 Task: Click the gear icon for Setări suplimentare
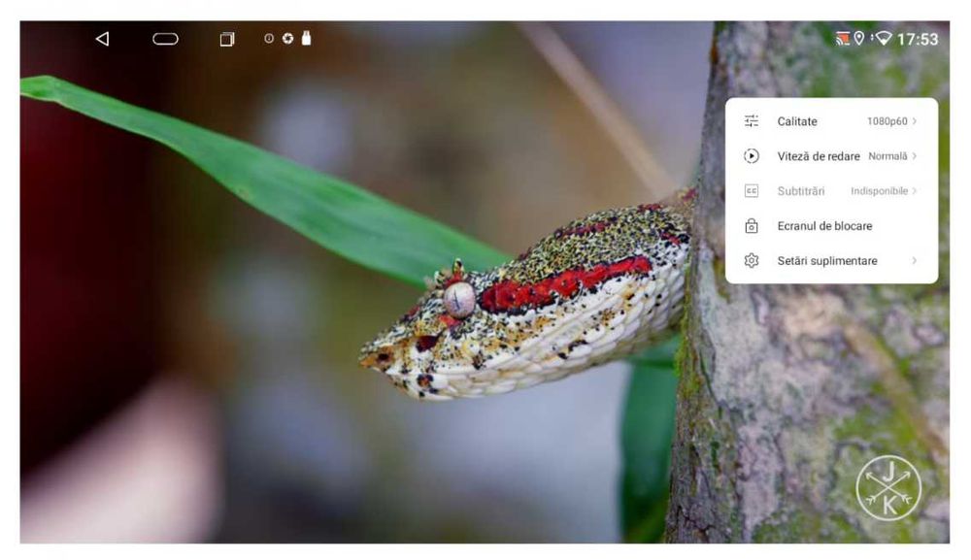coord(752,260)
